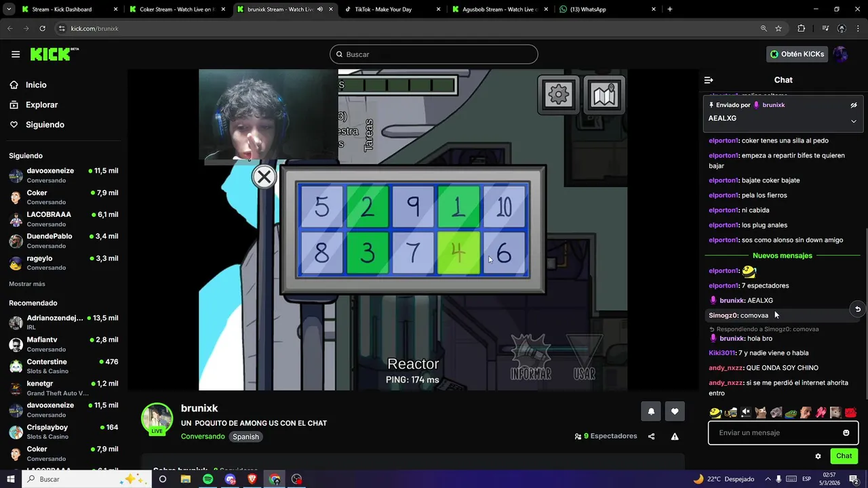The width and height of the screenshot is (868, 488).
Task: Open recommended channel Conterstine
Action: pos(64,366)
